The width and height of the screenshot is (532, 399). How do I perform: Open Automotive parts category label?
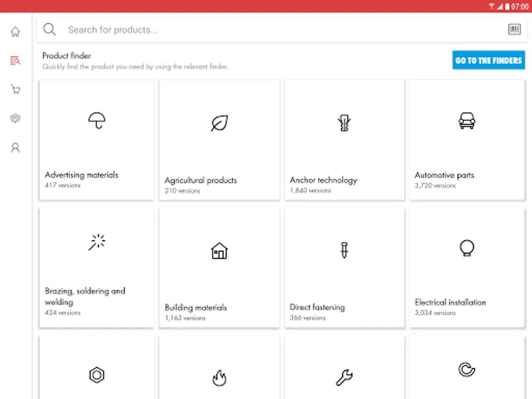(444, 175)
